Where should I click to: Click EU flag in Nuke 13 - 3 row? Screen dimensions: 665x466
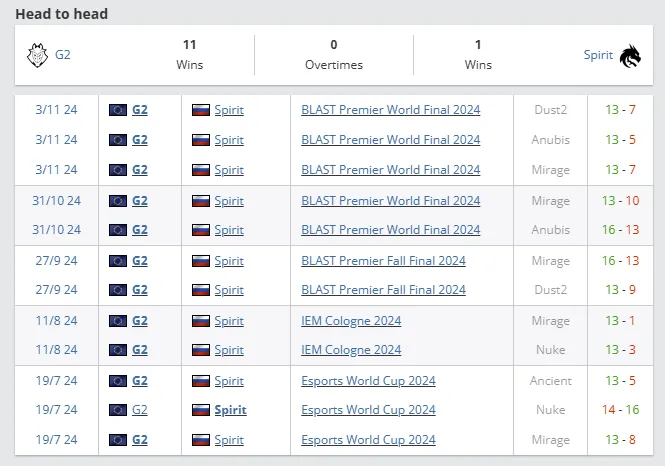tap(118, 350)
